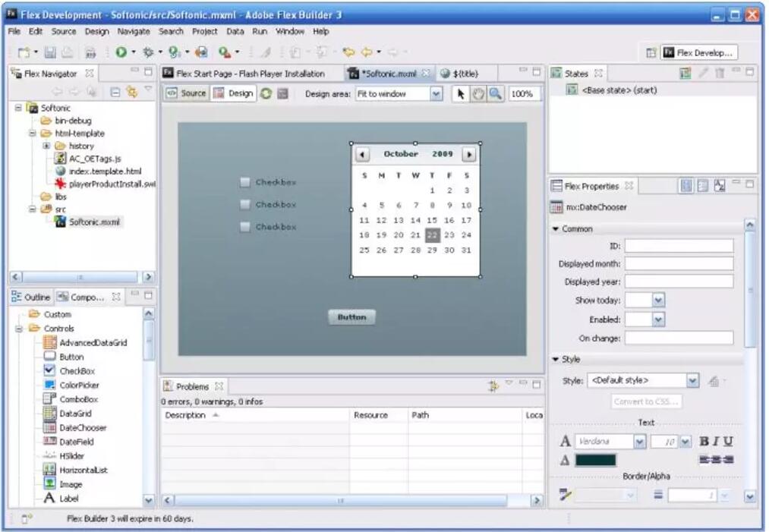Click the New State icon in States panel
The width and height of the screenshot is (769, 532).
(x=685, y=74)
